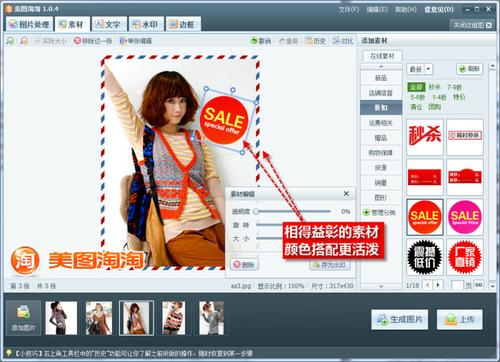The width and height of the screenshot is (500, 362).
Task: Select the 清仓 filter tag
Action: pyautogui.click(x=416, y=107)
